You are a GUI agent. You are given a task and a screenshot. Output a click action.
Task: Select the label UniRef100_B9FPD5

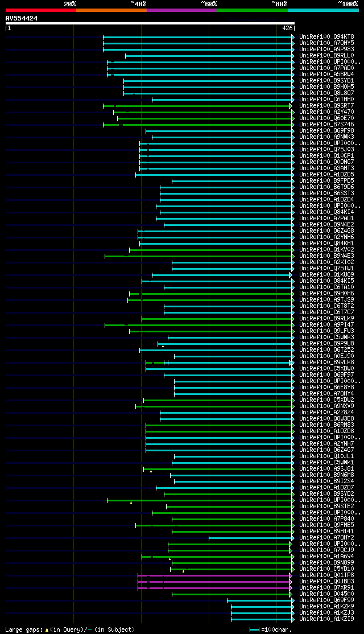pyautogui.click(x=326, y=181)
